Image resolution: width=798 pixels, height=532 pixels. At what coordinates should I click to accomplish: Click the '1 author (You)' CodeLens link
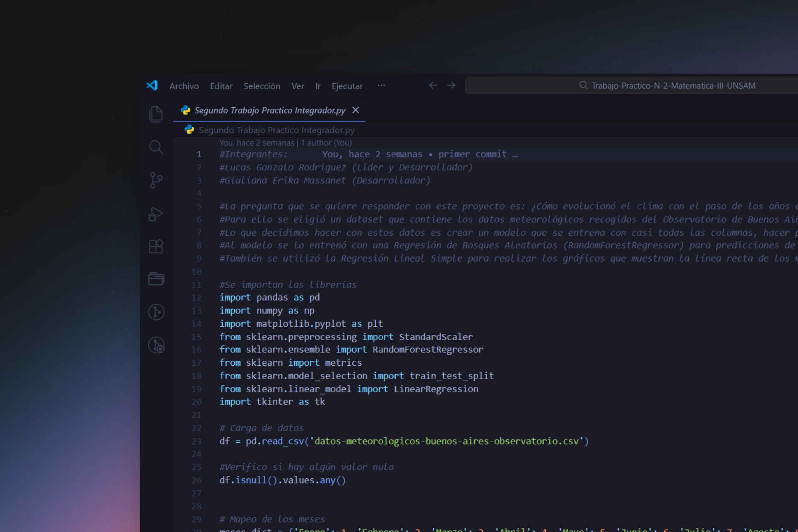point(326,143)
